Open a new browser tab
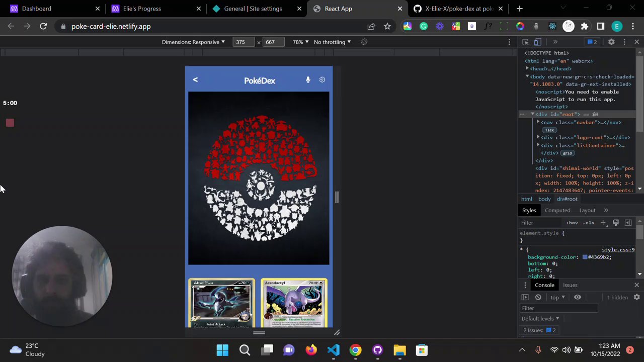Viewport: 644px width, 362px height. 520,9
